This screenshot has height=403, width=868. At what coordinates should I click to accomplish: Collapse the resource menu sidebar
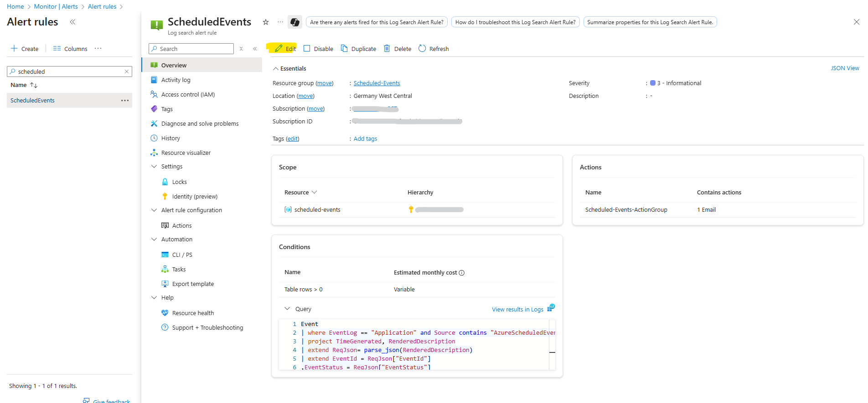(255, 49)
